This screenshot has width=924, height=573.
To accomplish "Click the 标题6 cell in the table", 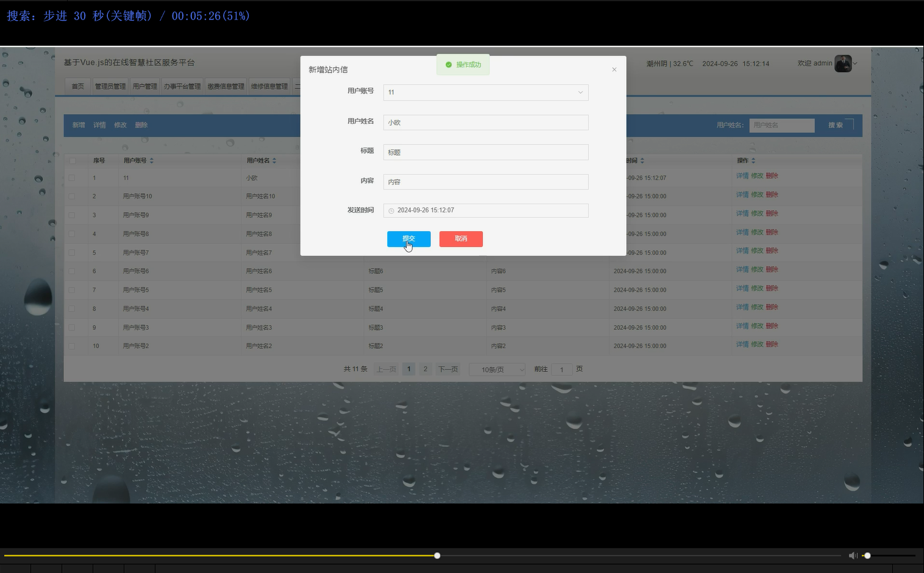I will point(375,271).
